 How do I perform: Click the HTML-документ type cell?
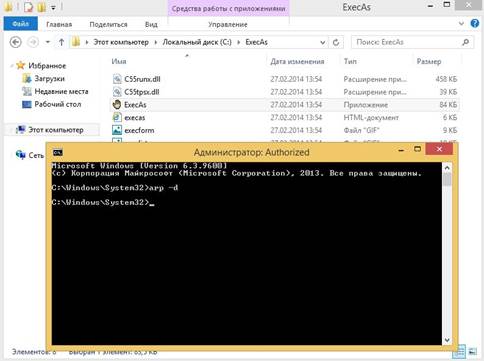tap(371, 117)
